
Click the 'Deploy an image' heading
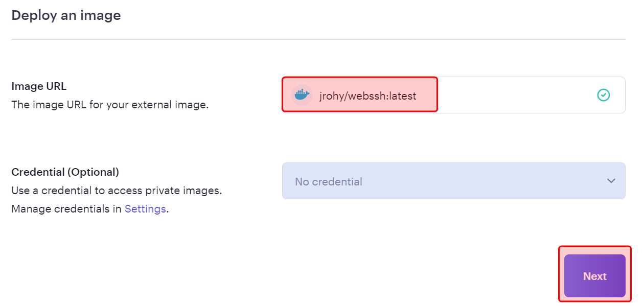(x=66, y=15)
